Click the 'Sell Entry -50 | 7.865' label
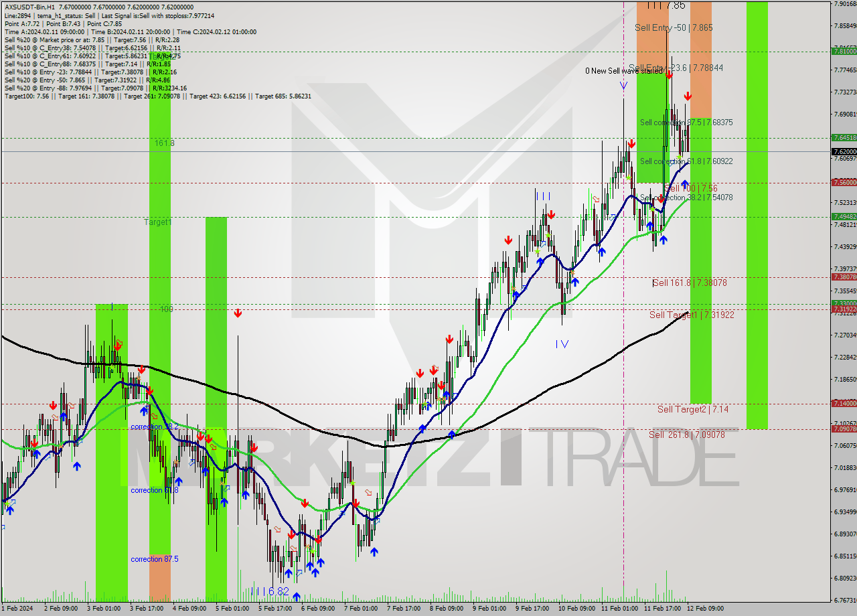 tap(674, 28)
